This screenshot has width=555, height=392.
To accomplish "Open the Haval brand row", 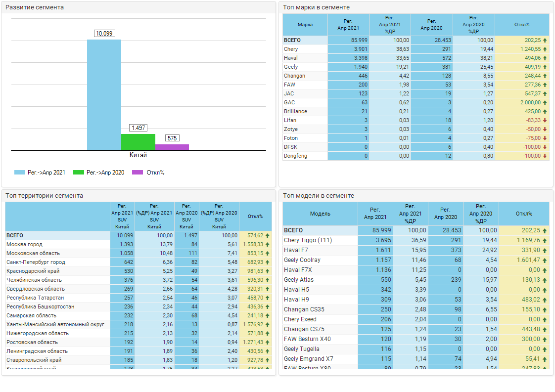I will [291, 58].
